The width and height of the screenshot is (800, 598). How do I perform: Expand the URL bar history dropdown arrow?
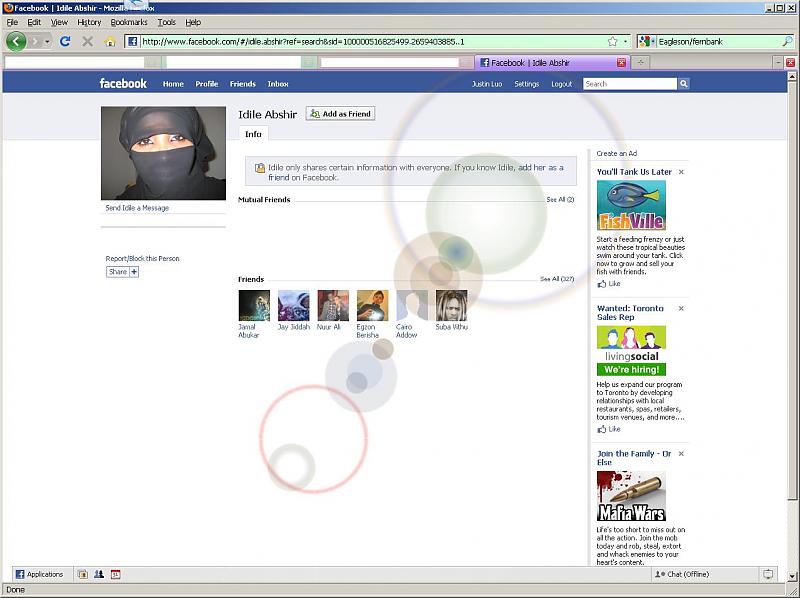[x=627, y=41]
